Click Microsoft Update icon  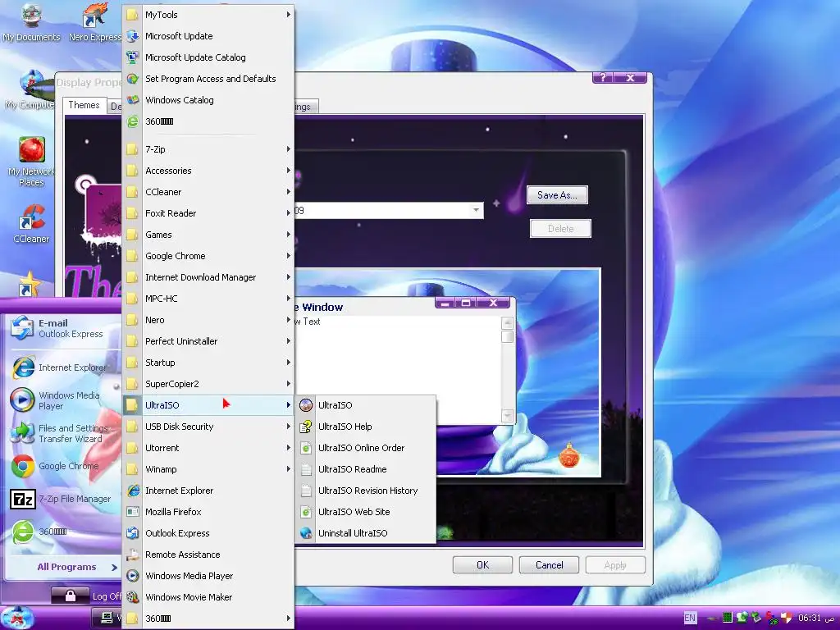[x=132, y=36]
